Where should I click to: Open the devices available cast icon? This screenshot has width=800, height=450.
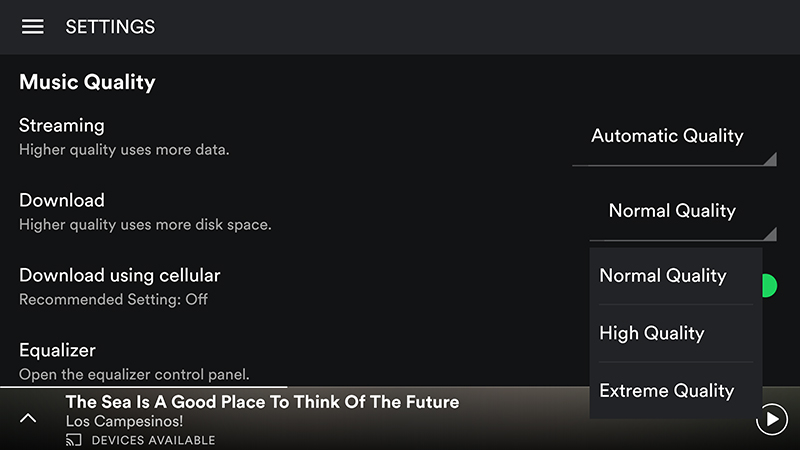(73, 440)
